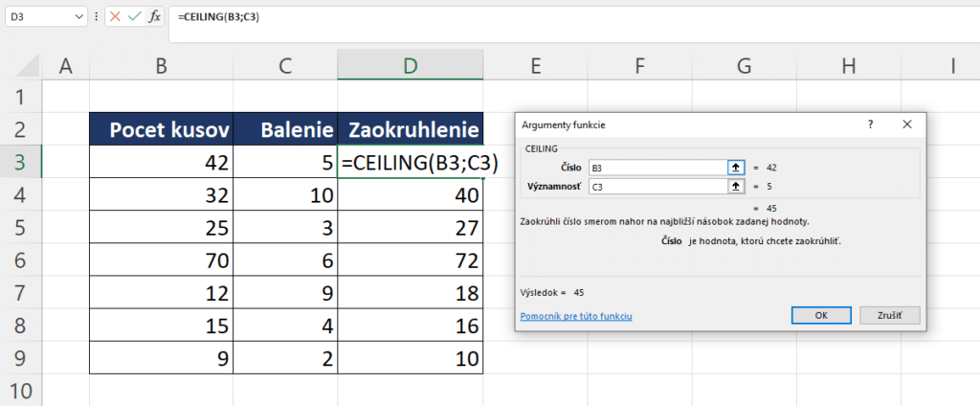The height and width of the screenshot is (406, 980).
Task: Select cell D5 containing 27
Action: pyautogui.click(x=410, y=226)
